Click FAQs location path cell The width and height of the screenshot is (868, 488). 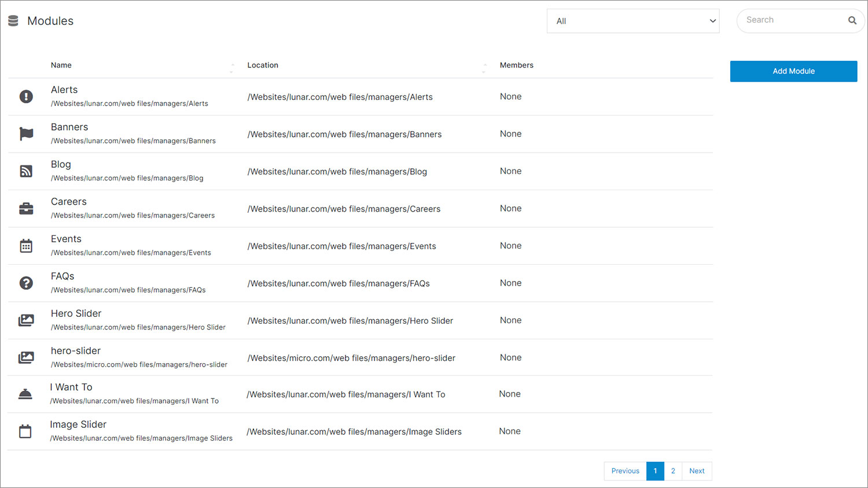tap(339, 283)
